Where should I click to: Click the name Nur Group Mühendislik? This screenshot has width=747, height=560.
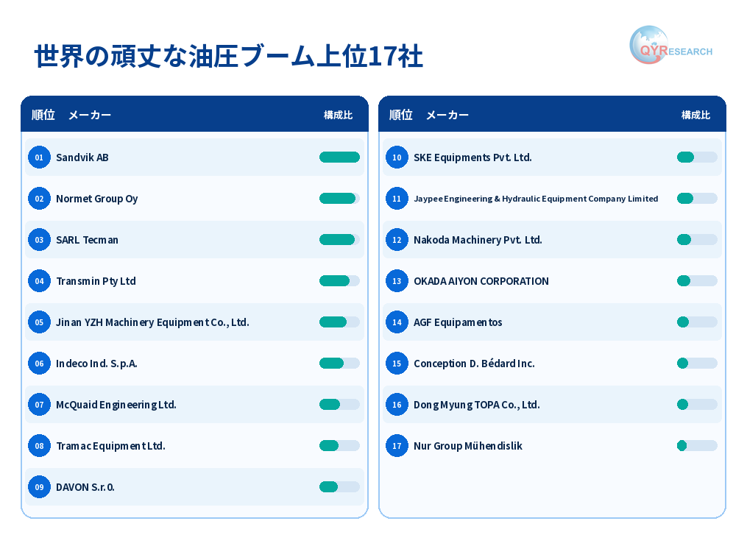468,446
